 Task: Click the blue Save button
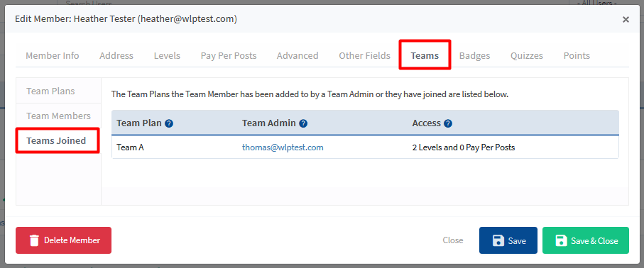point(508,240)
